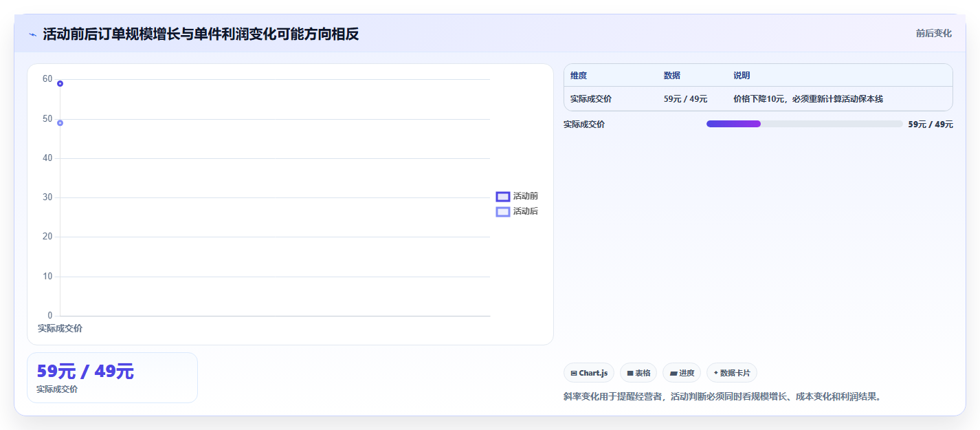Click the 实际成交价 caption in data card
The width and height of the screenshot is (980, 430).
click(57, 389)
